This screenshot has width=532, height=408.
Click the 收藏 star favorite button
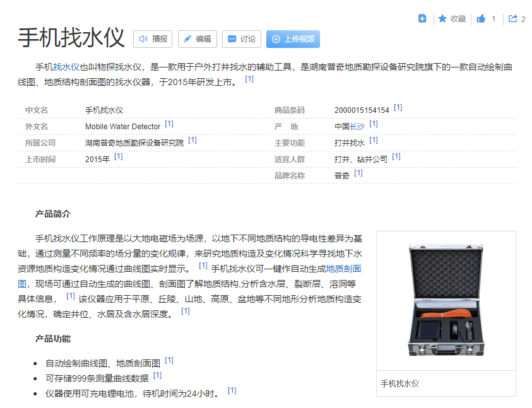(x=452, y=19)
